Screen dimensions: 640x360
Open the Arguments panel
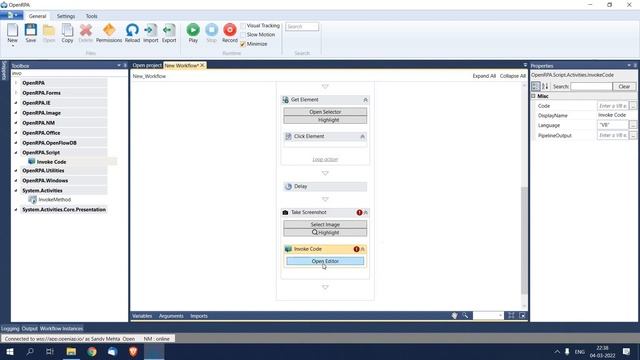[171, 316]
